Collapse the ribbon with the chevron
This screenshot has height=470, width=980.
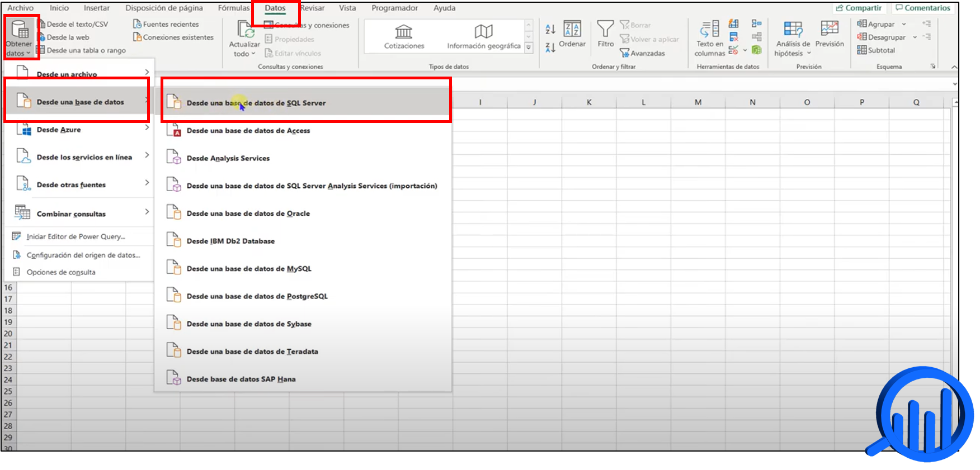pyautogui.click(x=954, y=67)
